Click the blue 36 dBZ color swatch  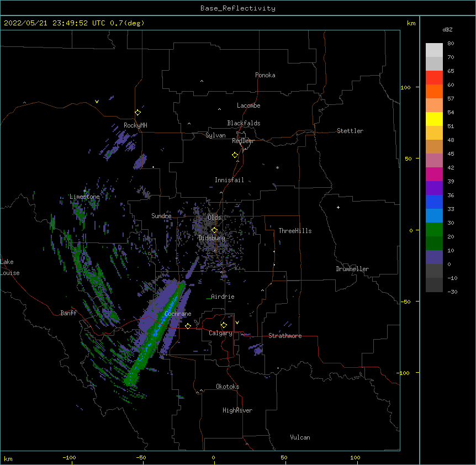tap(434, 202)
